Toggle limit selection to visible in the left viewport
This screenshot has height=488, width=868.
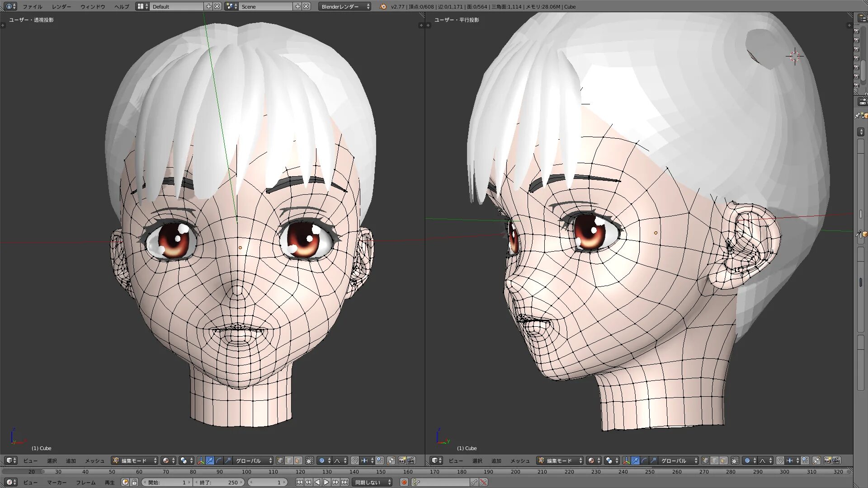(x=309, y=460)
